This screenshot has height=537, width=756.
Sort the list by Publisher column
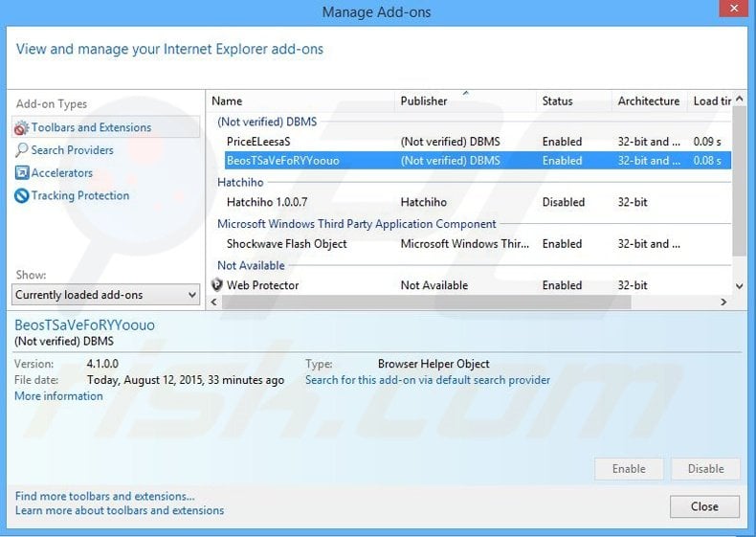[x=465, y=101]
